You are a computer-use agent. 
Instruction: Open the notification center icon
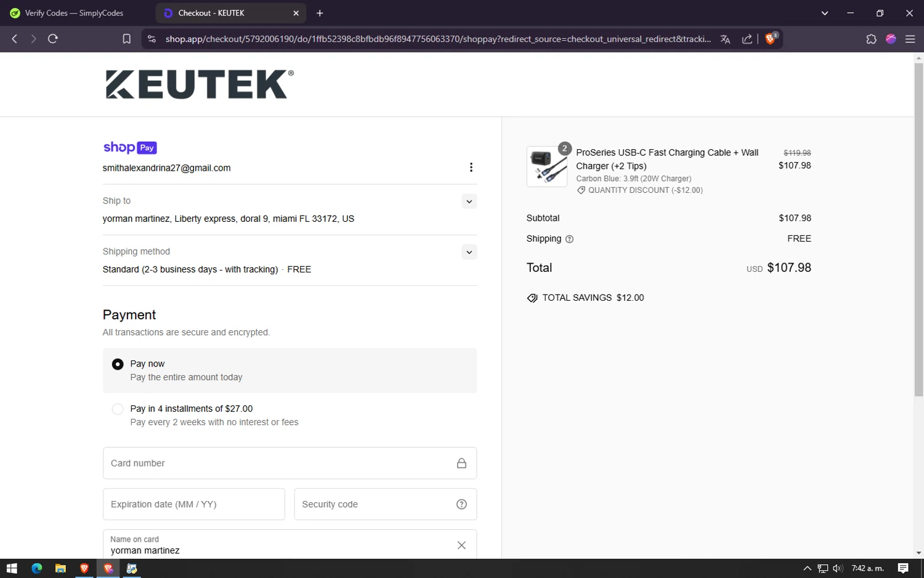pos(903,568)
